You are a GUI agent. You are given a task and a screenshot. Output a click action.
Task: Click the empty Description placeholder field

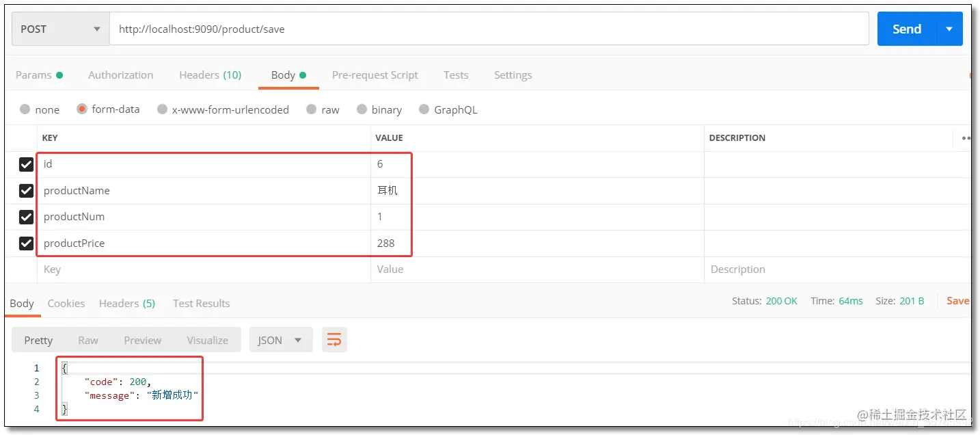(838, 269)
